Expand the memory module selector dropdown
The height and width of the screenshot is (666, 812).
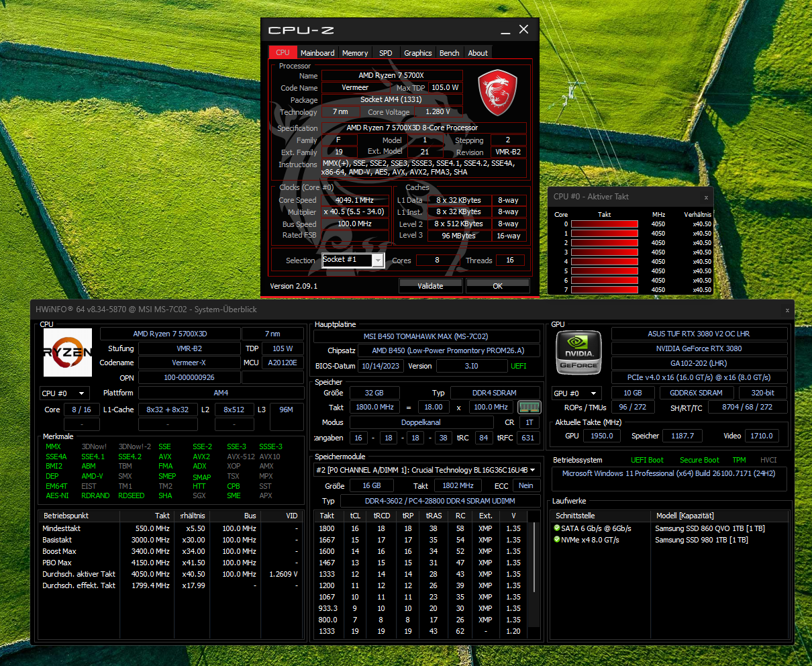pos(534,470)
